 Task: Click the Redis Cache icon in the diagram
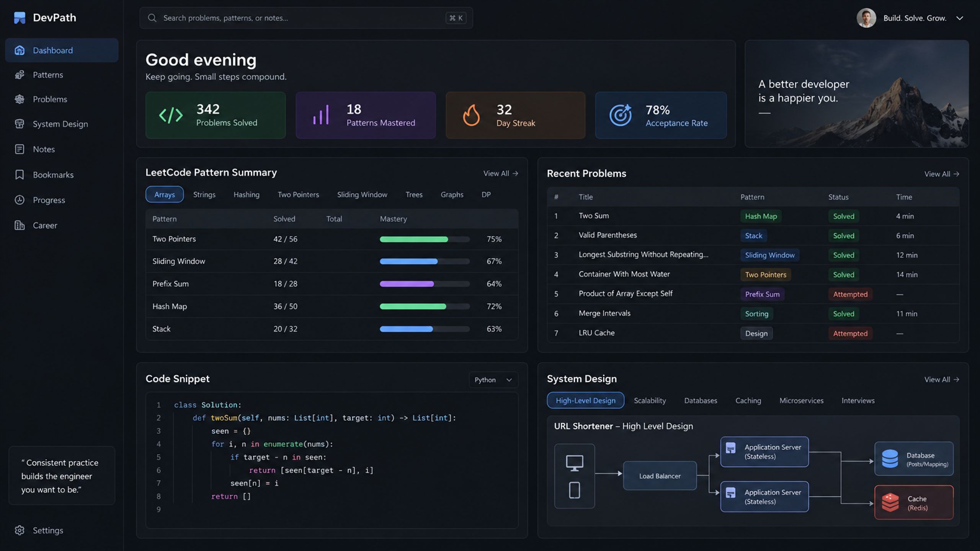point(890,502)
